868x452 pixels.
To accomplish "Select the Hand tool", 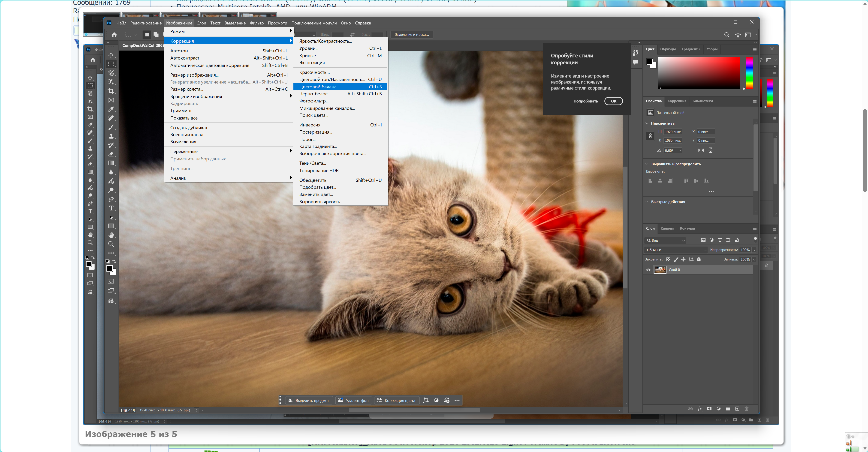I will click(x=111, y=235).
